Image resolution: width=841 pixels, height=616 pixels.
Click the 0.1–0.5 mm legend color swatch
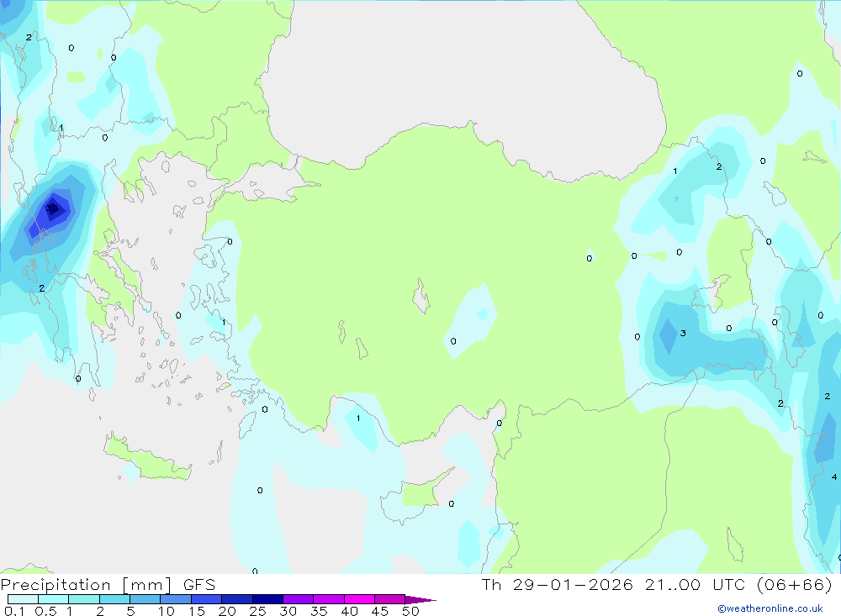click(23, 599)
